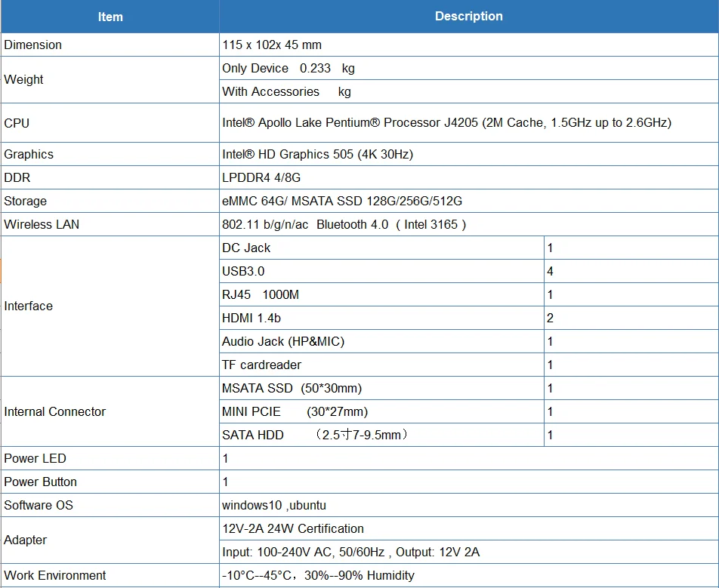Select the 'Internal Connector' row label
This screenshot has height=588, width=719.
point(110,411)
